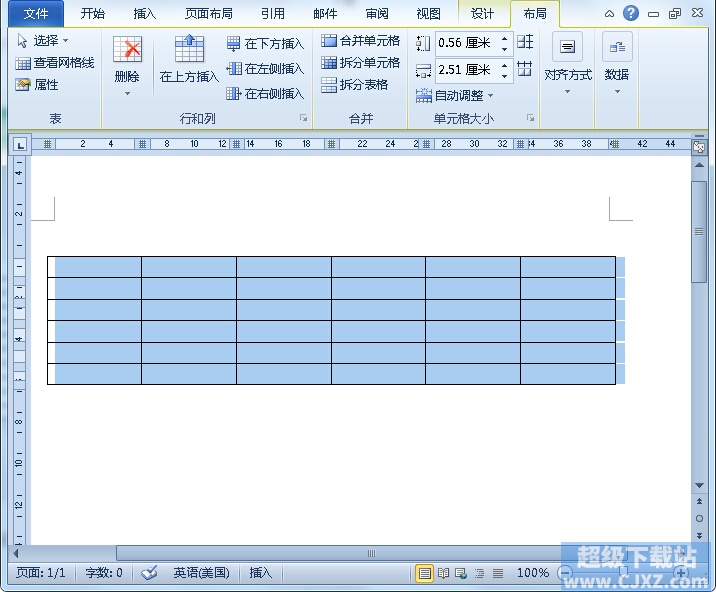Click the distribute rows icon
Image resolution: width=716 pixels, height=592 pixels.
point(525,42)
